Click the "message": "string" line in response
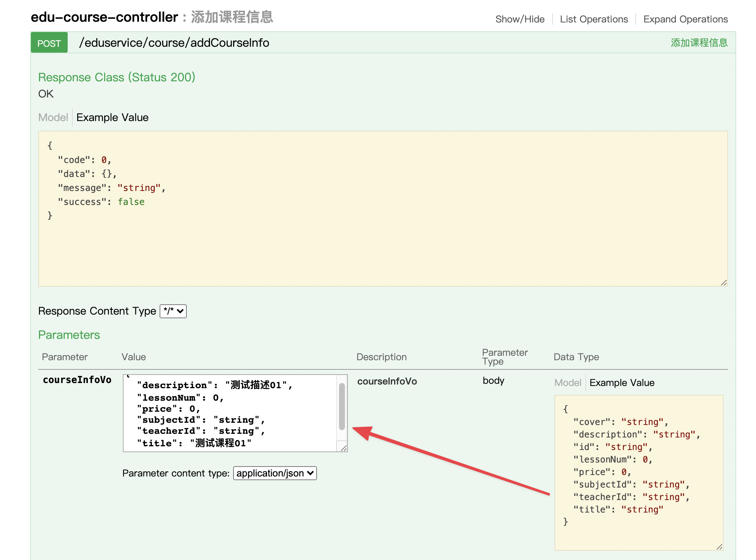Screen dimensions: 756x560 tap(112, 188)
